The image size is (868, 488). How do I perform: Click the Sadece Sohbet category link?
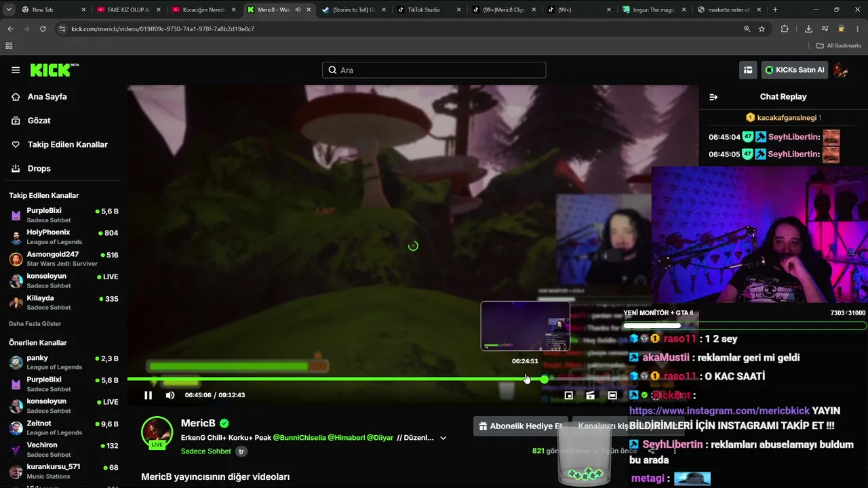(206, 451)
